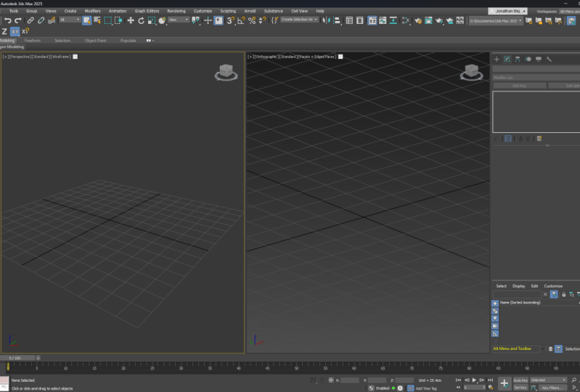Open the Key Filters button
The height and width of the screenshot is (392, 580).
[552, 388]
